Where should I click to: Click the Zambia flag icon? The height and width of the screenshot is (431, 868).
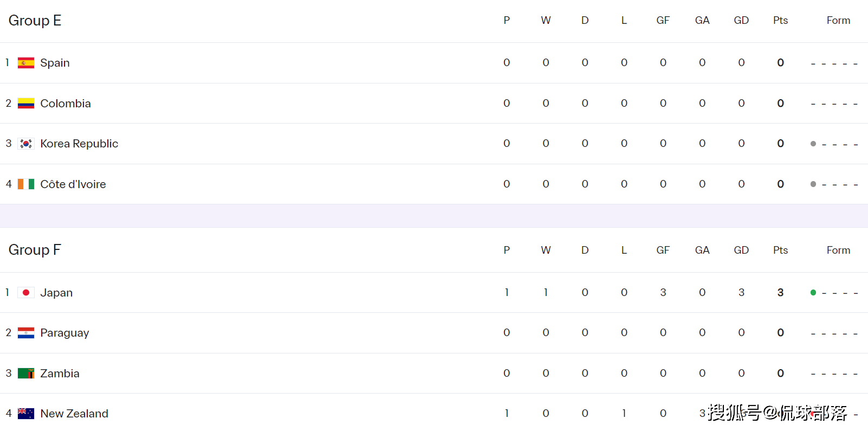tap(26, 374)
